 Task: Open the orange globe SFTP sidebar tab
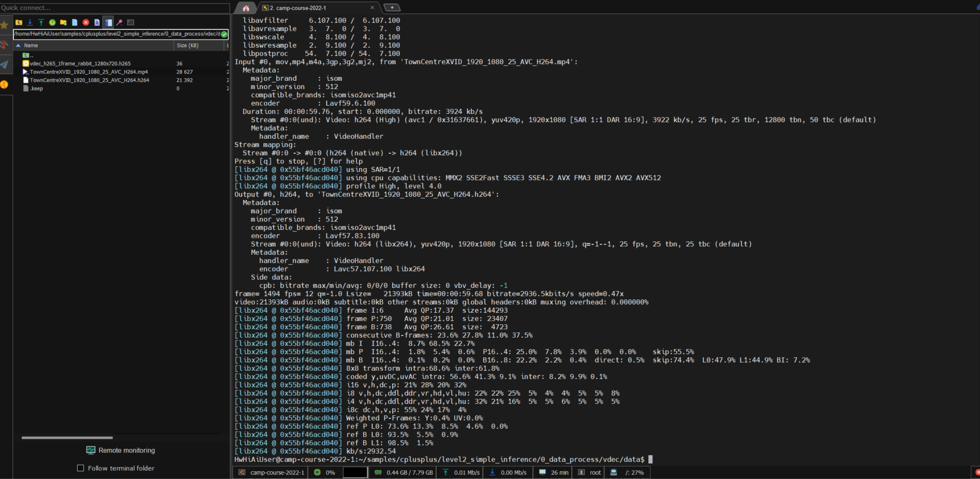5,84
